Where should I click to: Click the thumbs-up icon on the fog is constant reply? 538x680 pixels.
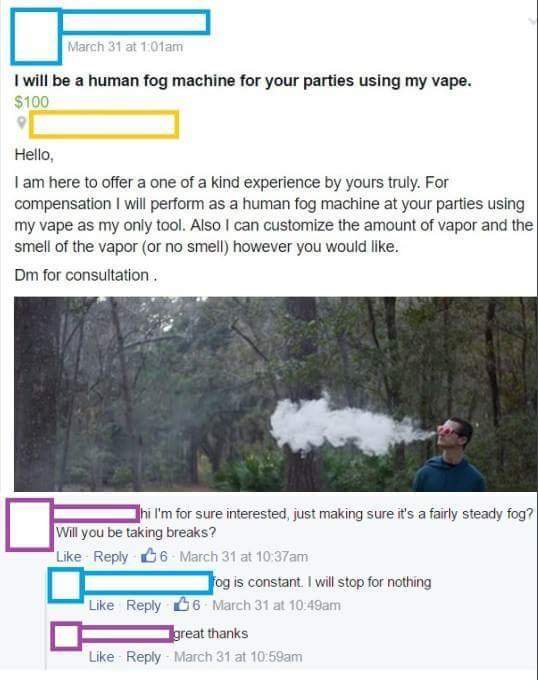(x=181, y=604)
